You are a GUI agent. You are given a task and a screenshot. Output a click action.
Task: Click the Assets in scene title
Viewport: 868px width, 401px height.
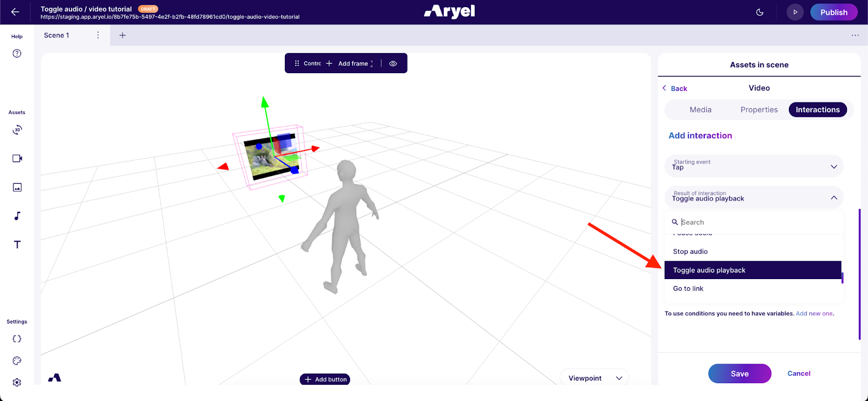[759, 64]
